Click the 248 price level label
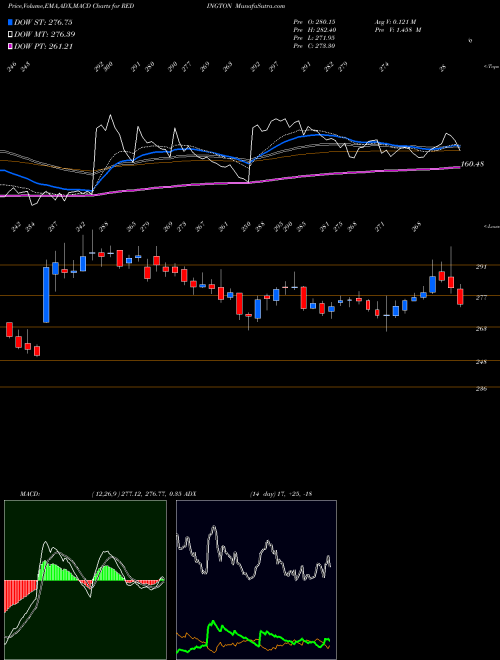The height and width of the screenshot is (660, 500). point(481,362)
